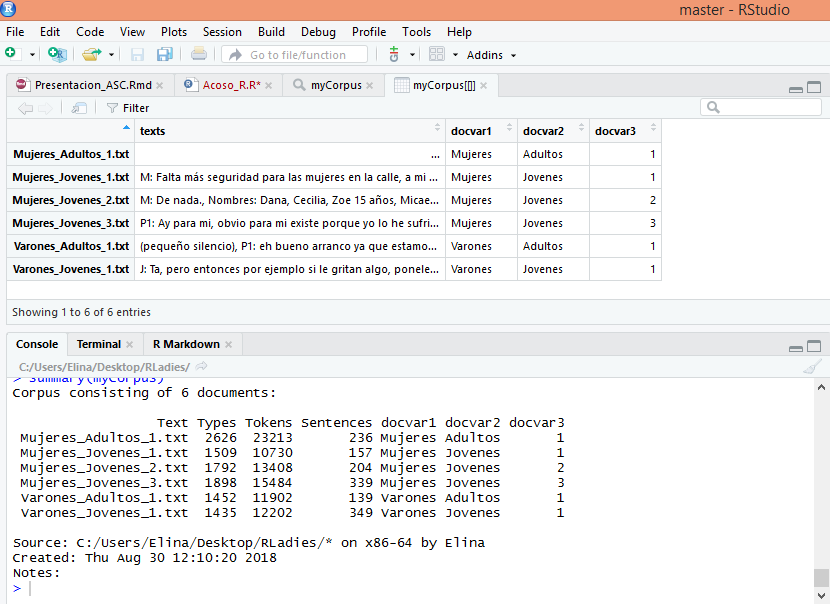Click the workspace panes grid icon
Viewport: 830px width, 604px height.
click(437, 54)
